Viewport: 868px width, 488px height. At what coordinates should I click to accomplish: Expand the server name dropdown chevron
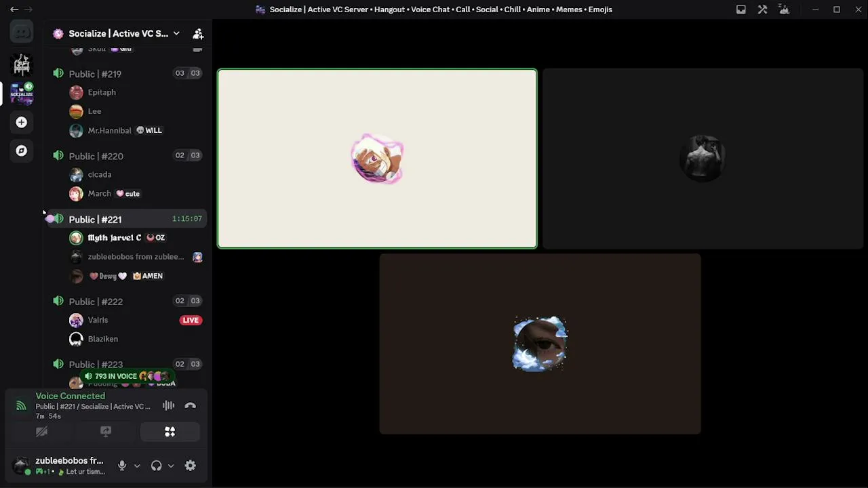176,33
